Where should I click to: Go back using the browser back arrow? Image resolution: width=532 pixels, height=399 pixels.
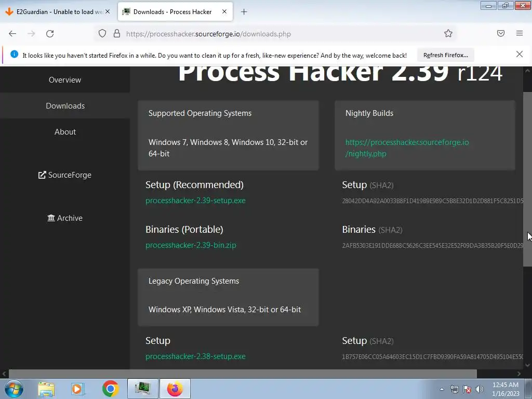[12, 34]
